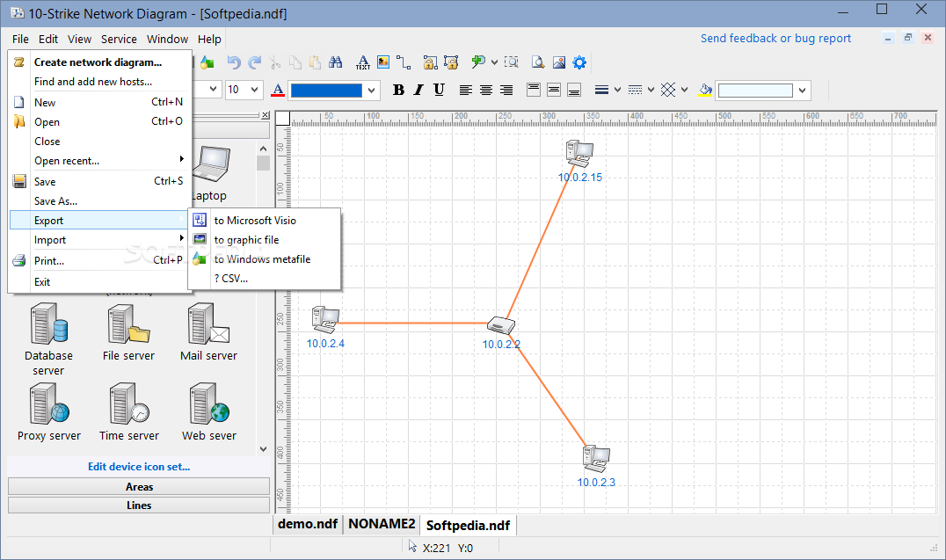Click Edit device icon set link
This screenshot has height=560, width=946.
(x=139, y=467)
